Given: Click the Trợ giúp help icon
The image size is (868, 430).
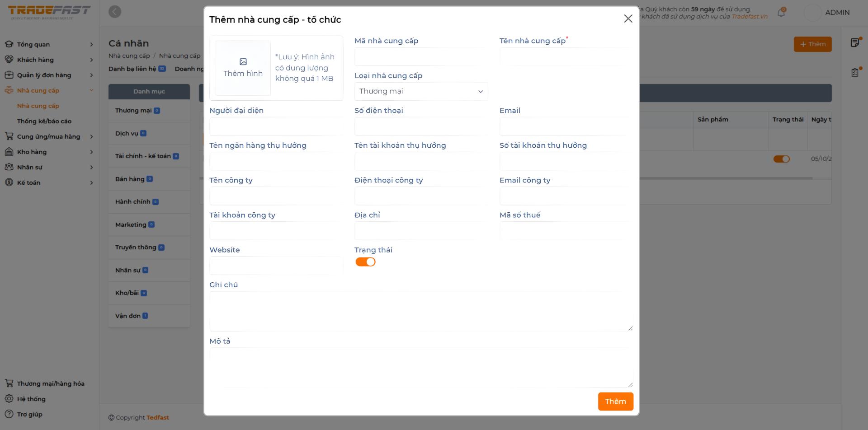Looking at the screenshot, I should [9, 414].
